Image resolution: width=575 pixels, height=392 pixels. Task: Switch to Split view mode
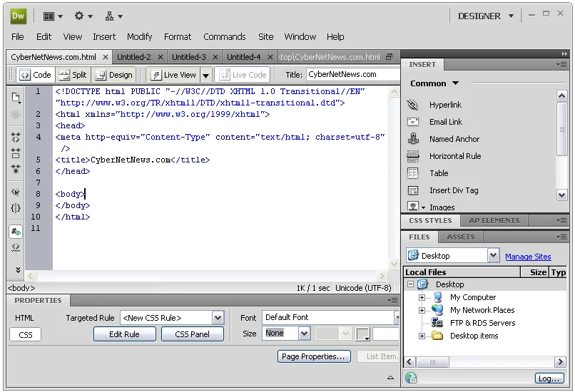(73, 75)
